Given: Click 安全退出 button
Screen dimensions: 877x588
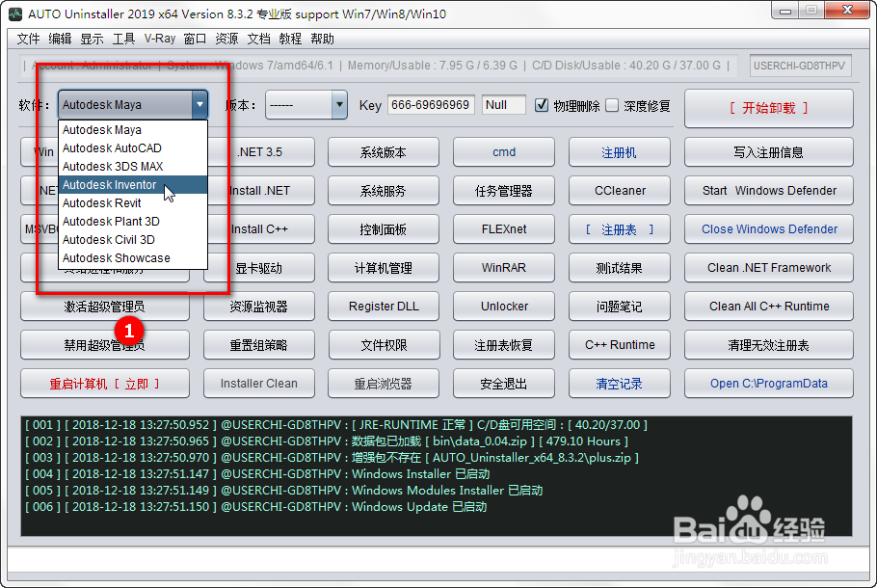Looking at the screenshot, I should 503,384.
